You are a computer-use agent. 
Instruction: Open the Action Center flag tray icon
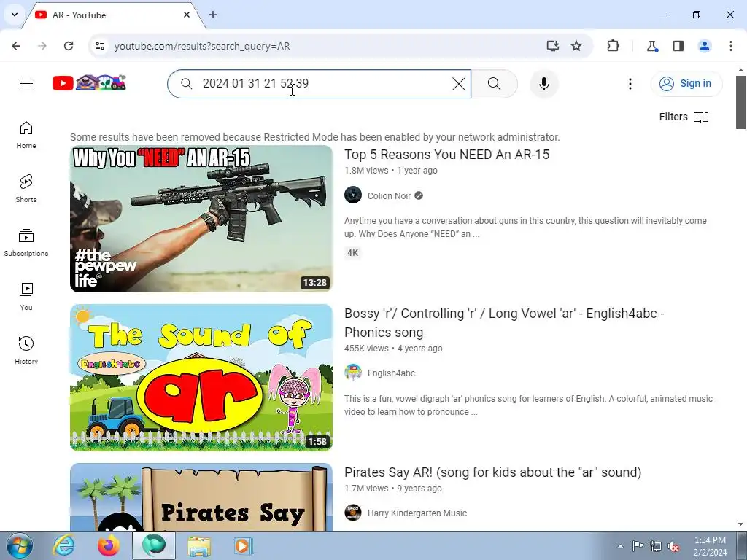pyautogui.click(x=638, y=546)
